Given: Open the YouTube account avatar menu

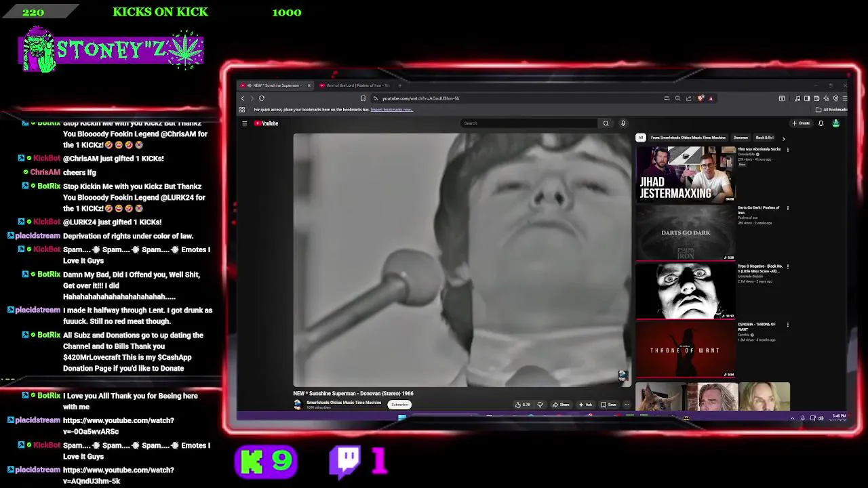Looking at the screenshot, I should click(835, 123).
